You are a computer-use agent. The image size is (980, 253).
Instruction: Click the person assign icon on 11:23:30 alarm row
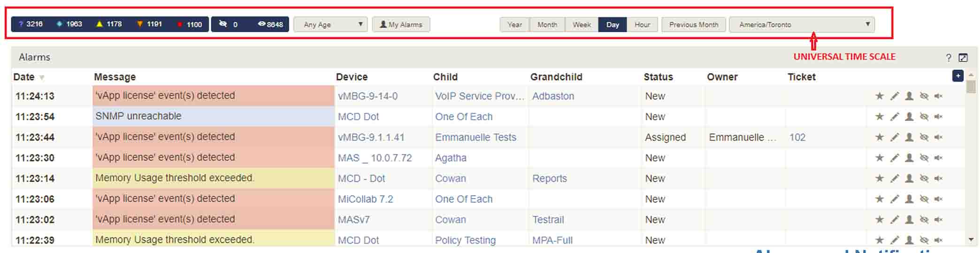[909, 158]
